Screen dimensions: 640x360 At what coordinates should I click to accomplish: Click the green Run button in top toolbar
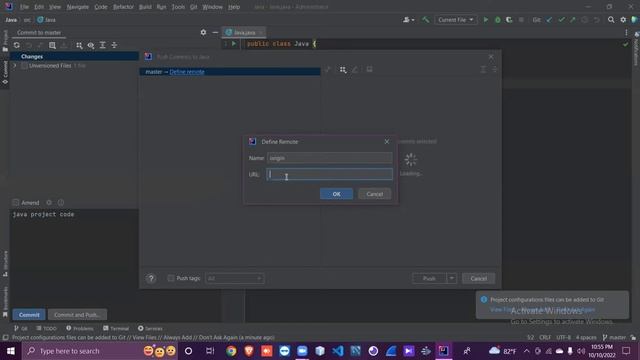[486, 20]
